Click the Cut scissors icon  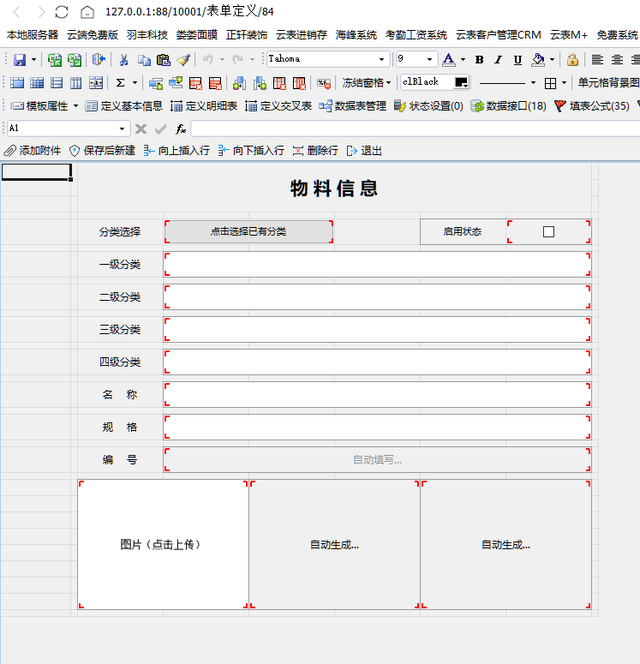point(124,60)
